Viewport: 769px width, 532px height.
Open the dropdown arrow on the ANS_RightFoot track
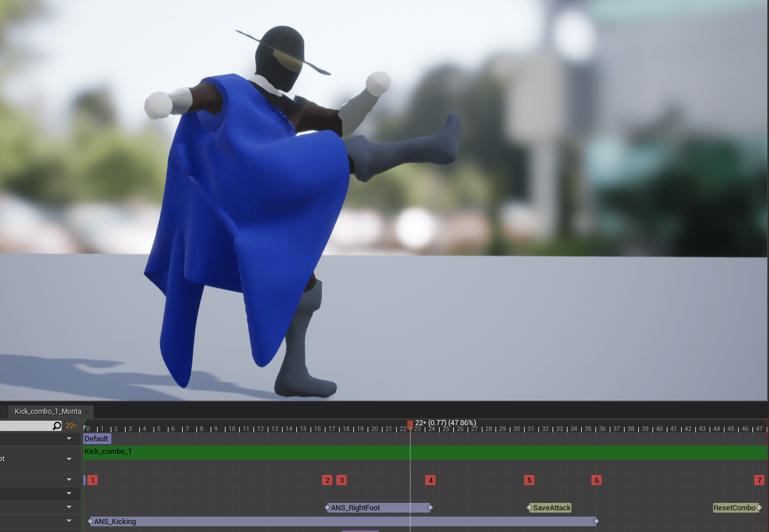[69, 507]
